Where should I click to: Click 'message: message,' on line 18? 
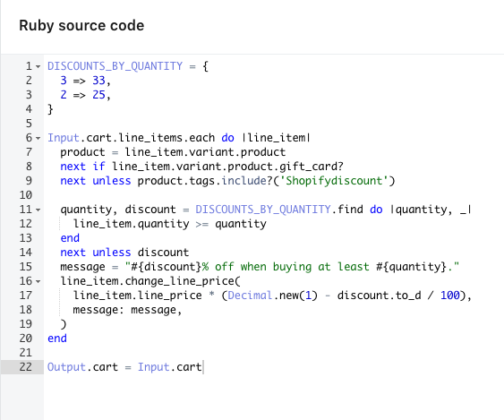tap(128, 310)
